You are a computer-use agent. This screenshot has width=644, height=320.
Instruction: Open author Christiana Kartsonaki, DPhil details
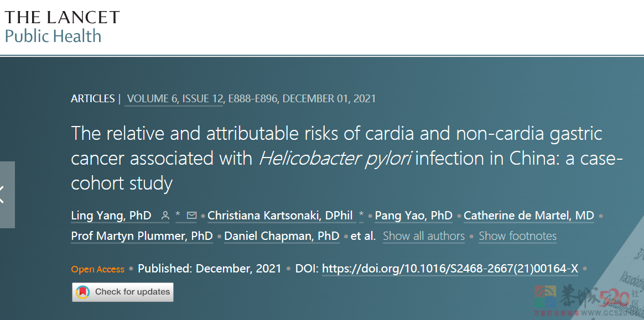coord(282,216)
